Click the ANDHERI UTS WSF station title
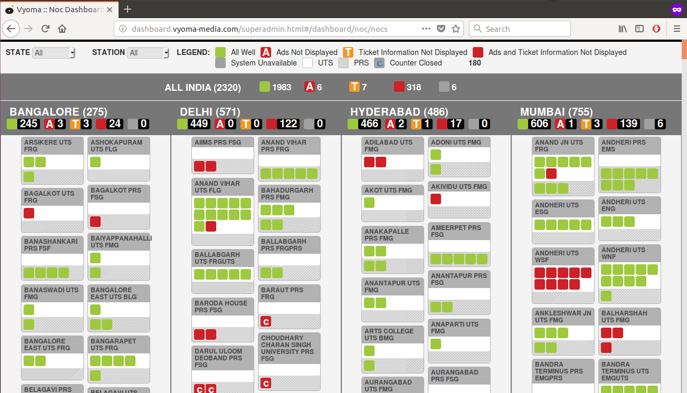Screen dimensions: 687x393 556,256
